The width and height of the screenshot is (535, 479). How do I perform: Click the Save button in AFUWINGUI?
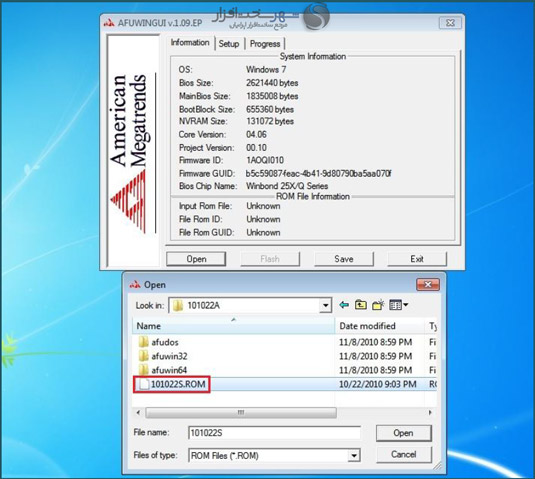coord(344,259)
